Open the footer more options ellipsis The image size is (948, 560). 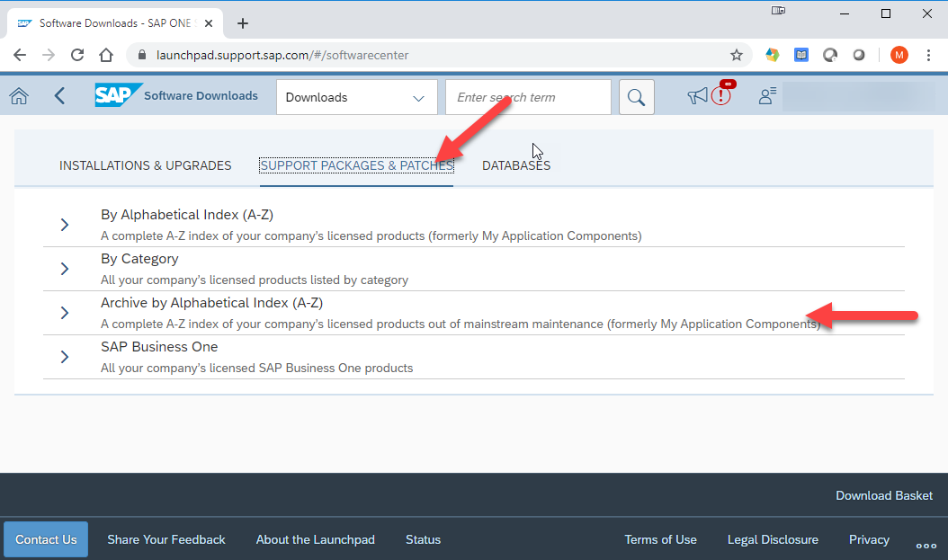926,546
